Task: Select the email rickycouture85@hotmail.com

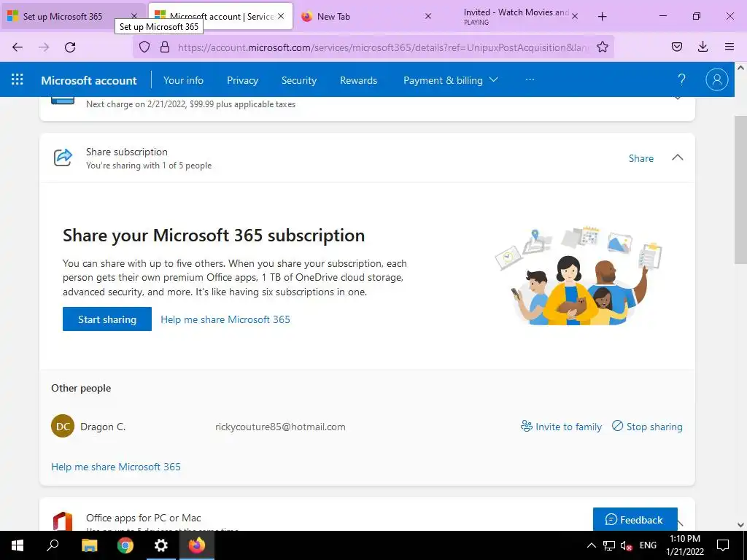Action: [x=280, y=427]
